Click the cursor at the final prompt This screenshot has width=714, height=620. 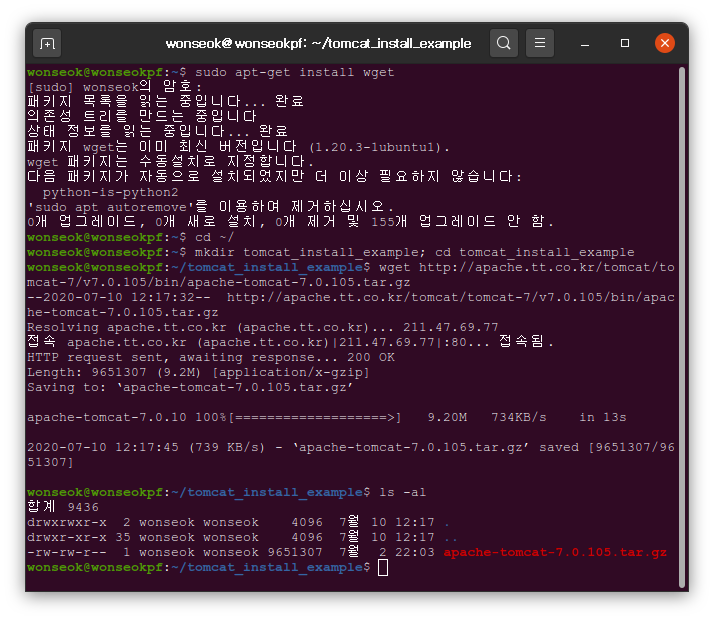(x=383, y=568)
